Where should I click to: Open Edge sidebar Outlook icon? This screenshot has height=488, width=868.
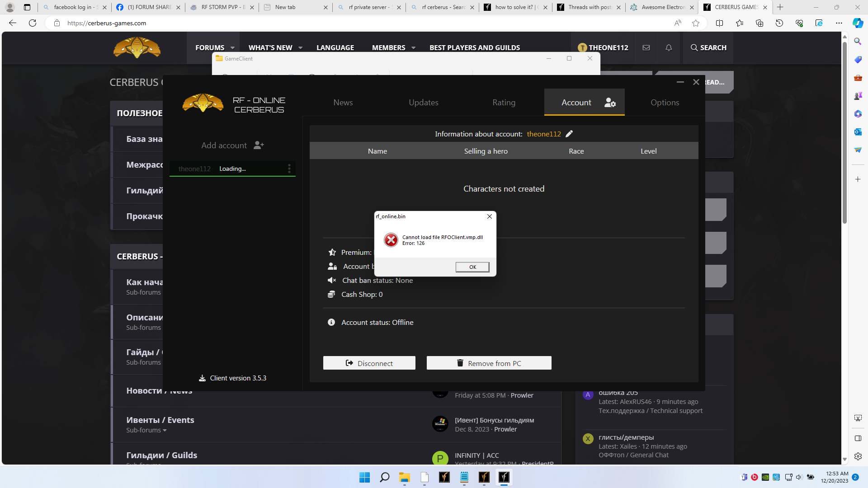858,132
